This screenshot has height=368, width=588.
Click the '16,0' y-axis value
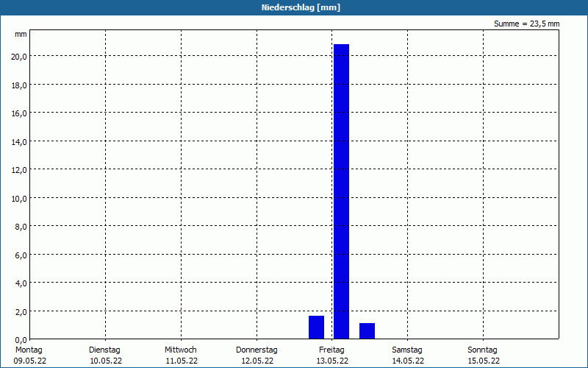coord(19,113)
